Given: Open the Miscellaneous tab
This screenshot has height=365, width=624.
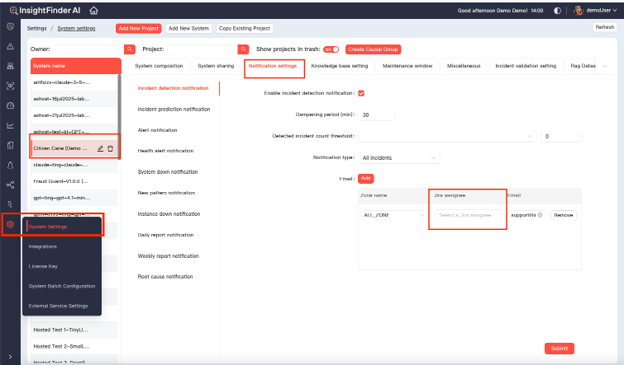Looking at the screenshot, I should [x=464, y=66].
